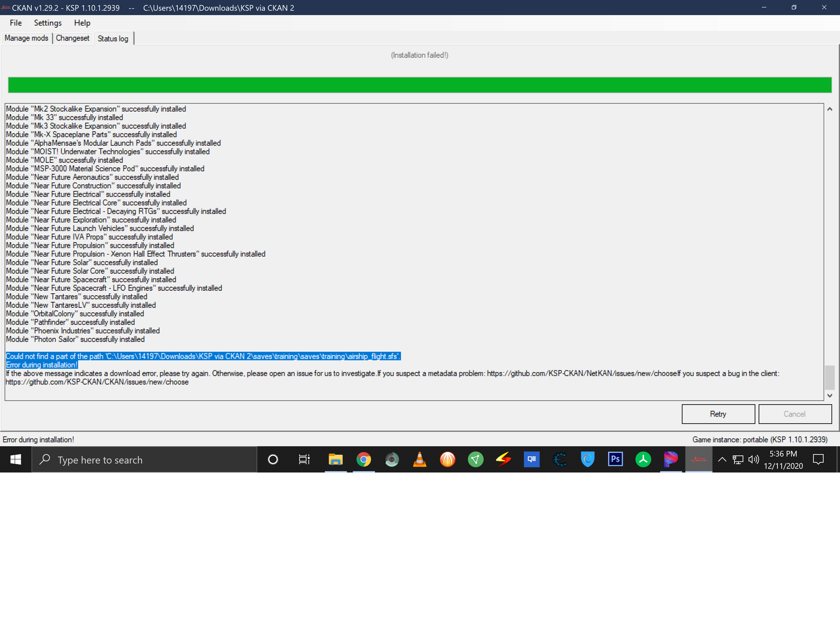This screenshot has width=840, height=630.
Task: Open VLC media player taskbar icon
Action: click(x=420, y=460)
